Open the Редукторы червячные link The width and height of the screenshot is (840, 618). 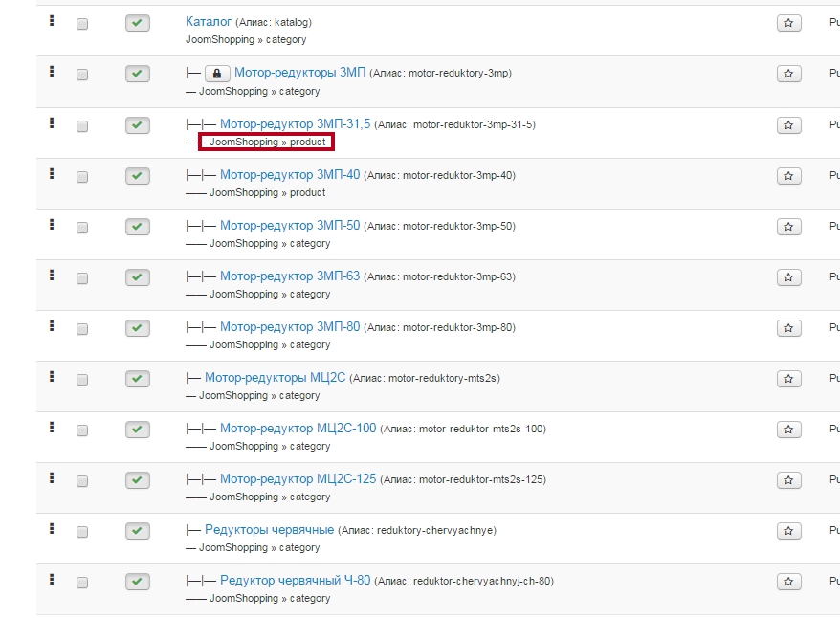coord(269,530)
